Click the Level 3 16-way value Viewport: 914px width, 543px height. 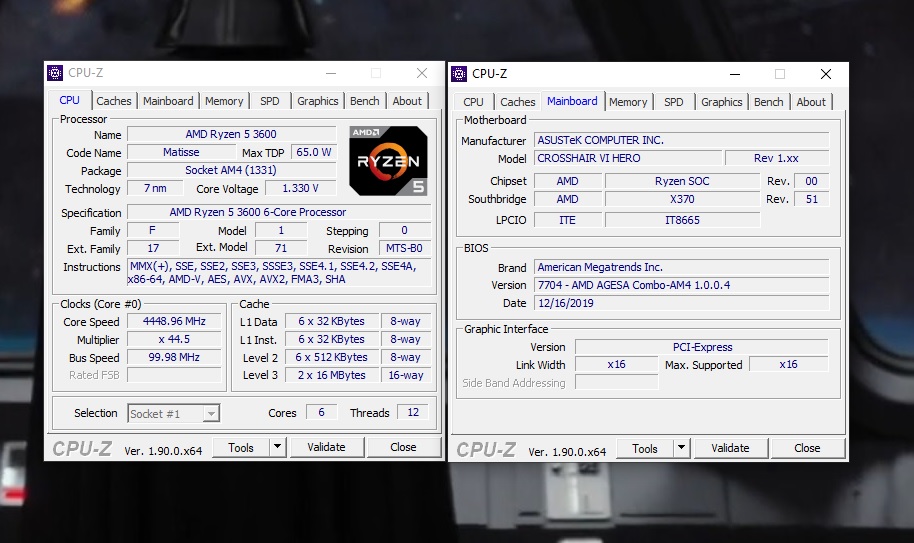(x=406, y=375)
